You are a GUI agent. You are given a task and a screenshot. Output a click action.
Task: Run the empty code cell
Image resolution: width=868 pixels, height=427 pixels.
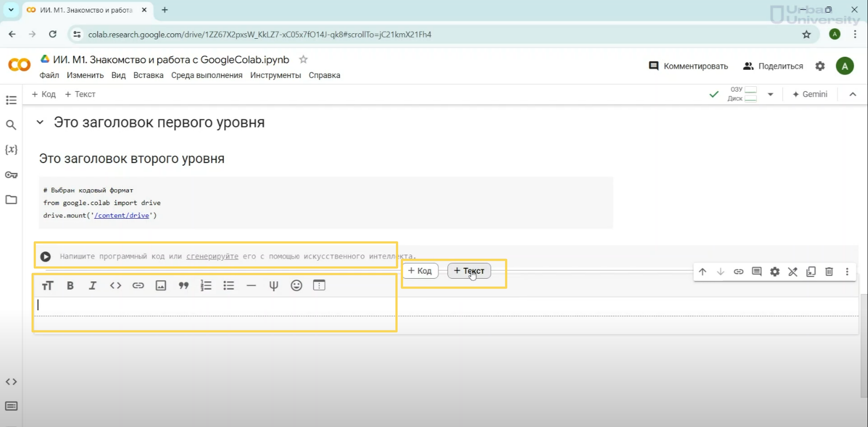click(x=45, y=256)
